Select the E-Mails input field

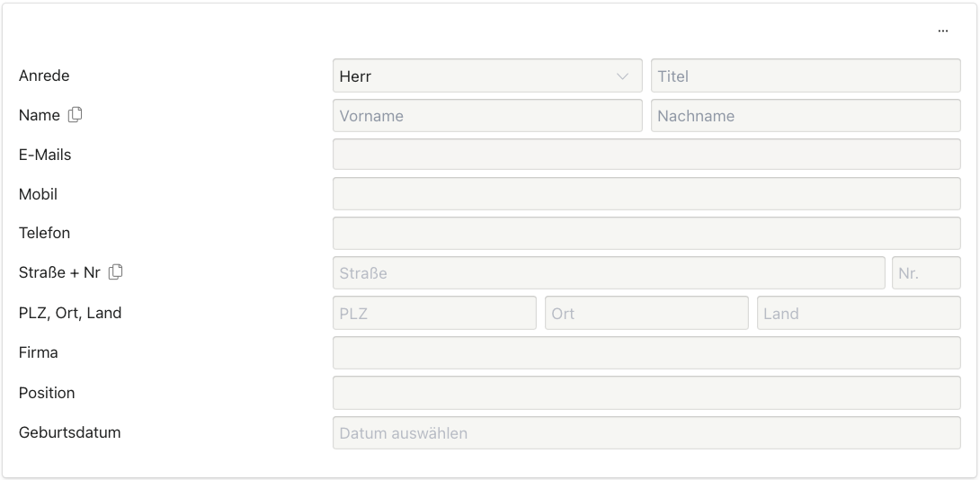[646, 155]
